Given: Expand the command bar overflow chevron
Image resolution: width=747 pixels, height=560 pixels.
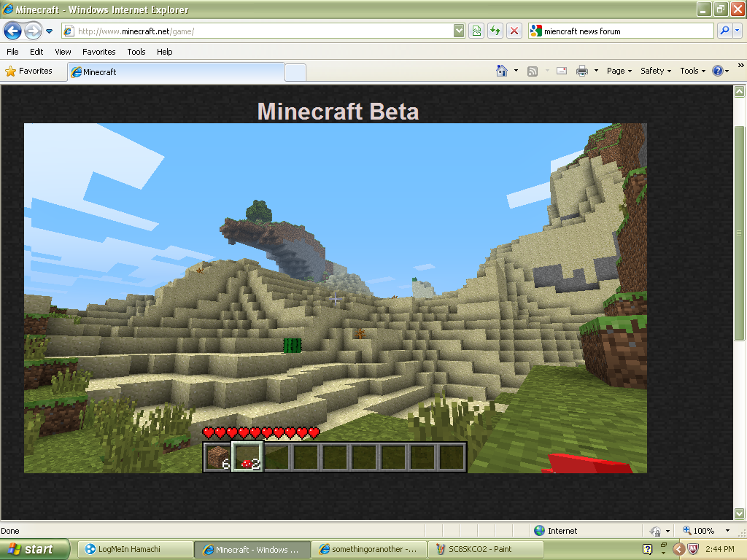Looking at the screenshot, I should [741, 65].
